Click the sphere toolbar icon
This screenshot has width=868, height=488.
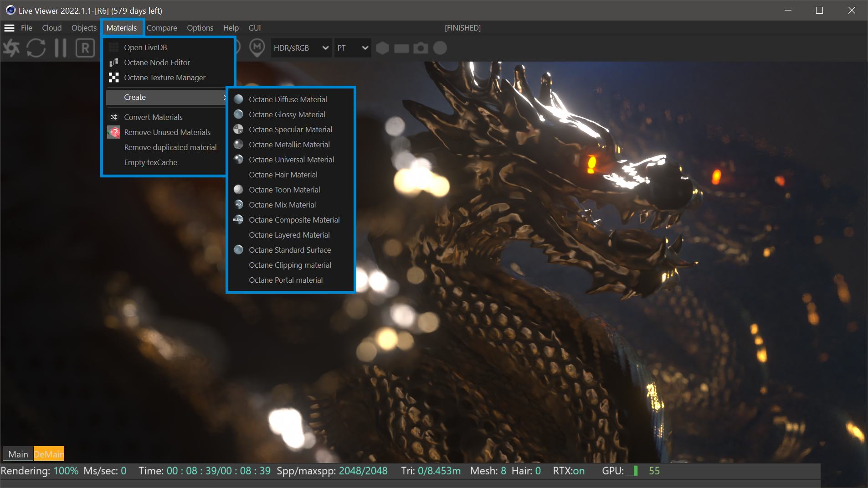[440, 48]
